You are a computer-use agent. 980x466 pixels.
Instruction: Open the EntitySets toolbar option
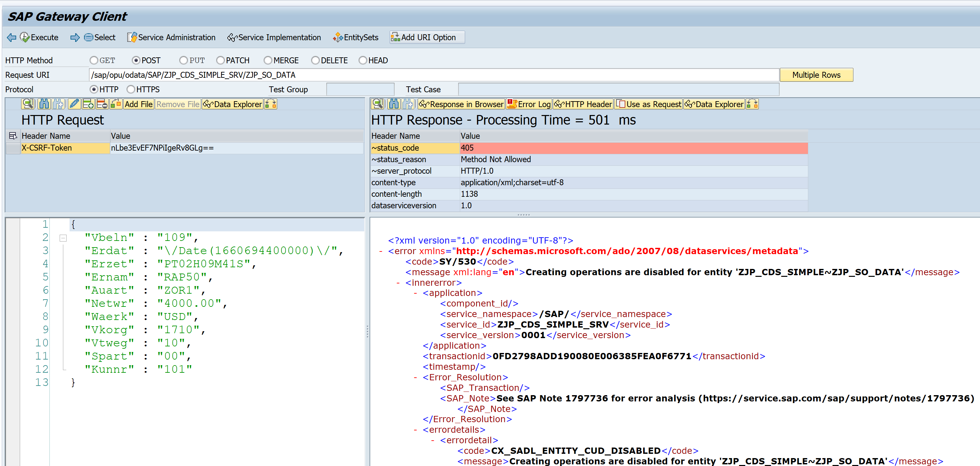(356, 37)
